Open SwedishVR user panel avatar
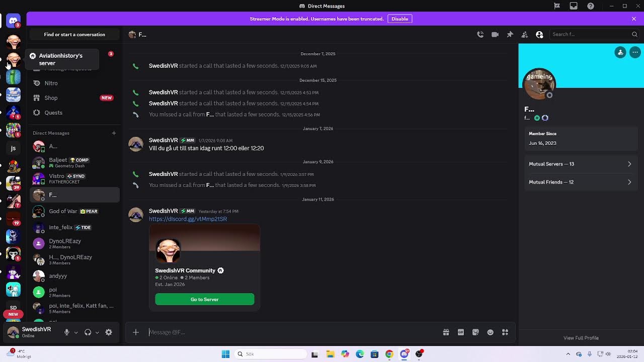 13,332
